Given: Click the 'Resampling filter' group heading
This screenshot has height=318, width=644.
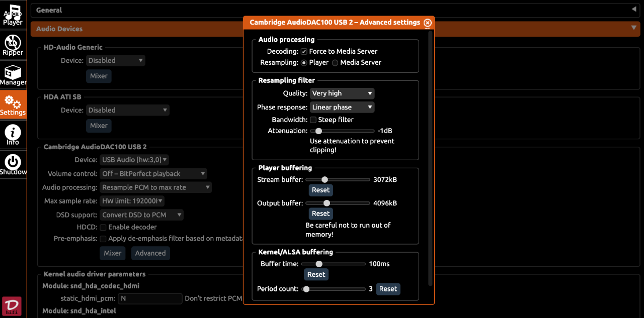Looking at the screenshot, I should [x=287, y=80].
